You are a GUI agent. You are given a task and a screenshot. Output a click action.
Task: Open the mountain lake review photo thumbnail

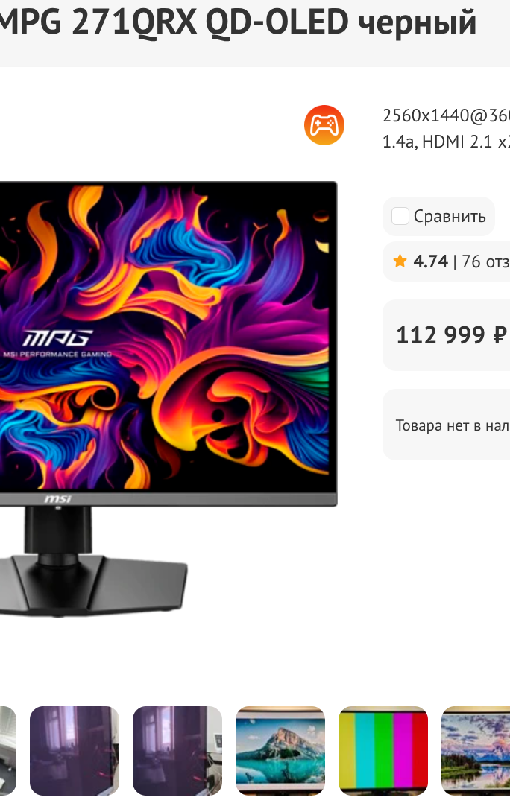click(x=280, y=751)
